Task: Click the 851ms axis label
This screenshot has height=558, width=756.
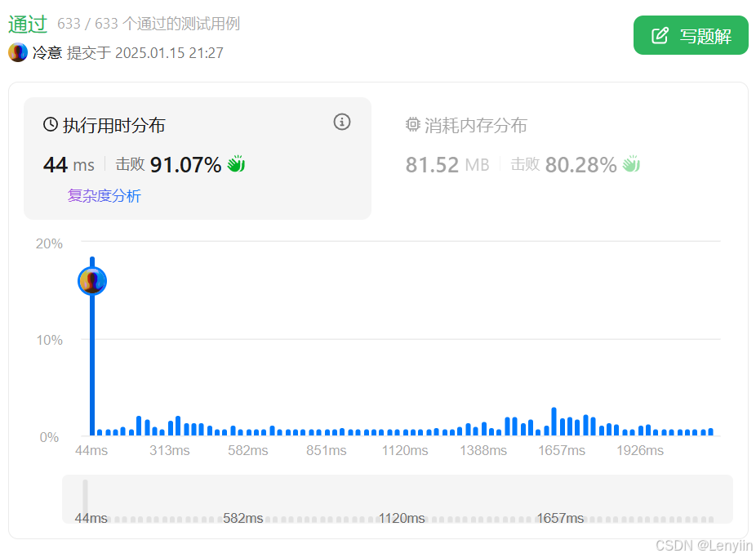Action: [x=327, y=450]
